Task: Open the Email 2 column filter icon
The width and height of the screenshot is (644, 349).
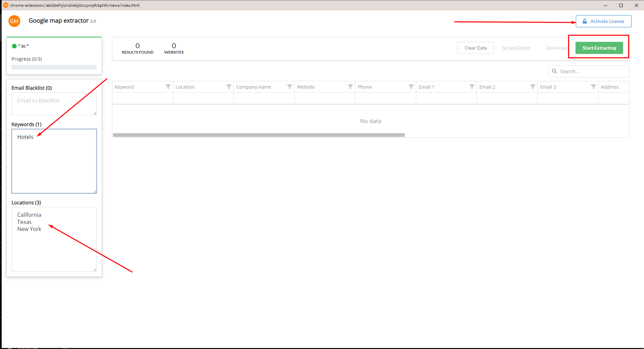Action: click(533, 87)
